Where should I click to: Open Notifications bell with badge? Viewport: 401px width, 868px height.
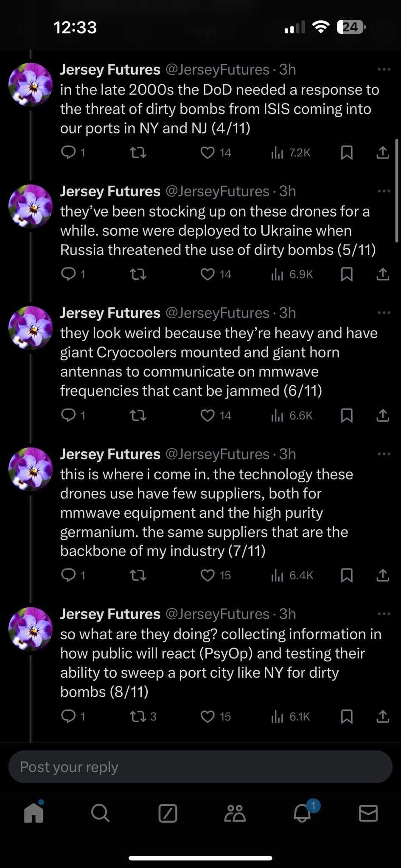tap(302, 813)
